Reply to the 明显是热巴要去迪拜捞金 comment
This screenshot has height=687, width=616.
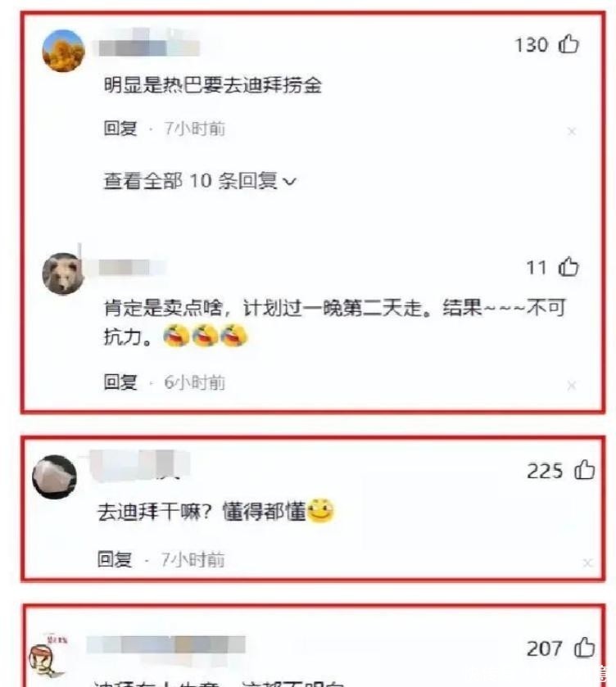coord(120,129)
